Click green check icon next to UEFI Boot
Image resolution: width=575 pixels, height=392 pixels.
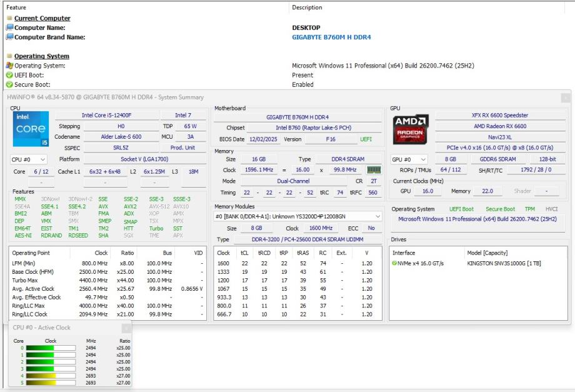pyautogui.click(x=9, y=75)
